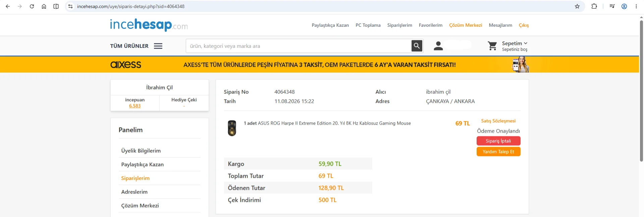Click the shopping cart icon
644x217 pixels.
[x=492, y=46]
